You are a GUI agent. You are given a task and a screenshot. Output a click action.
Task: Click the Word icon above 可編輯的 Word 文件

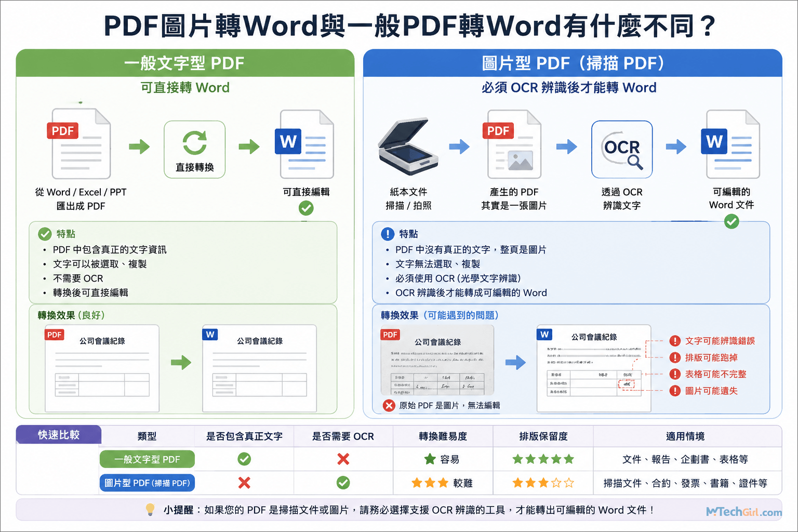[730, 144]
